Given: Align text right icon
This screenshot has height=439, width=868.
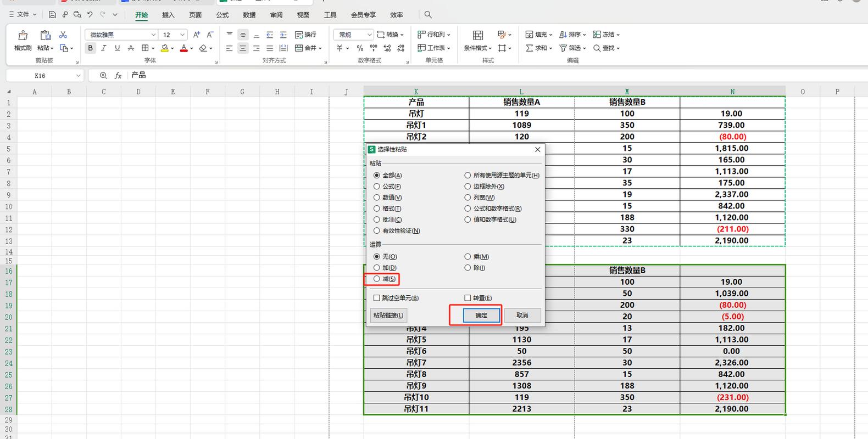Looking at the screenshot, I should pyautogui.click(x=257, y=48).
